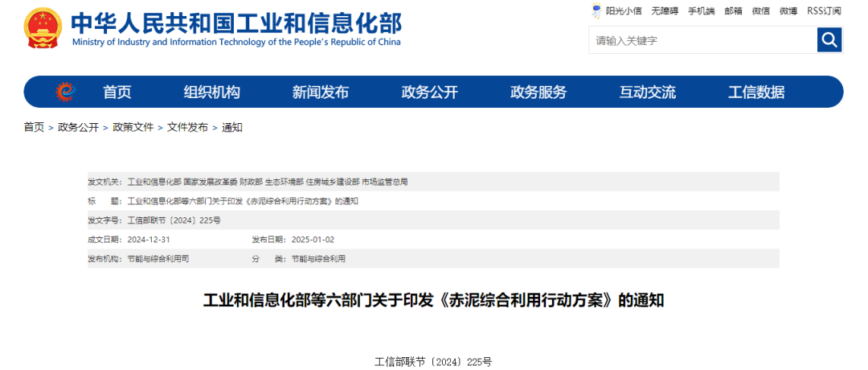Click the red swirl icon in navigation bar
This screenshot has height=370, width=868.
coord(65,92)
